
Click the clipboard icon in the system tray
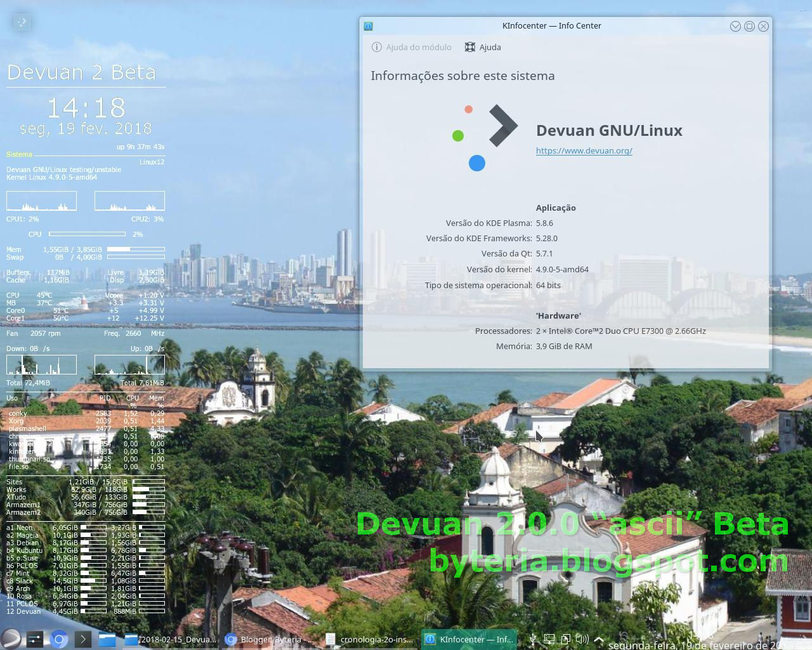pos(565,639)
